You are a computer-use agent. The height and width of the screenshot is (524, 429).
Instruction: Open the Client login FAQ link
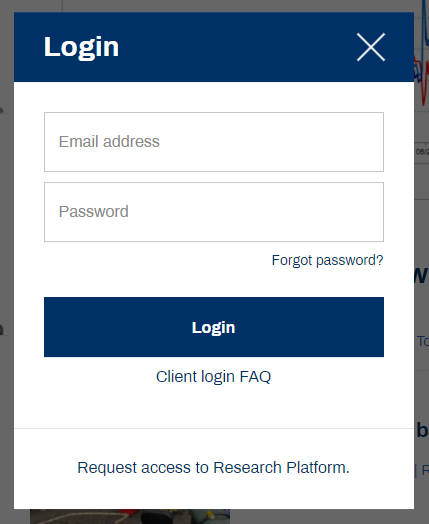213,377
